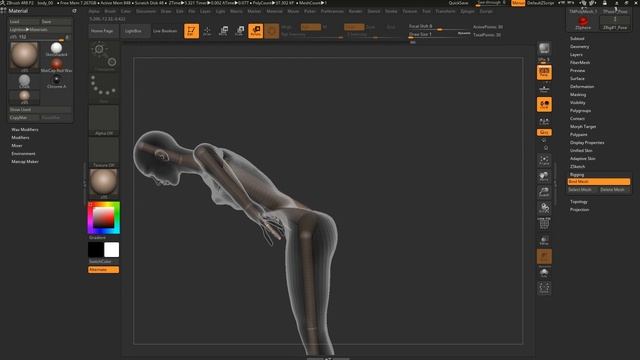The height and width of the screenshot is (360, 640).
Task: Select MatCap Red Wax material
Action: (56, 65)
